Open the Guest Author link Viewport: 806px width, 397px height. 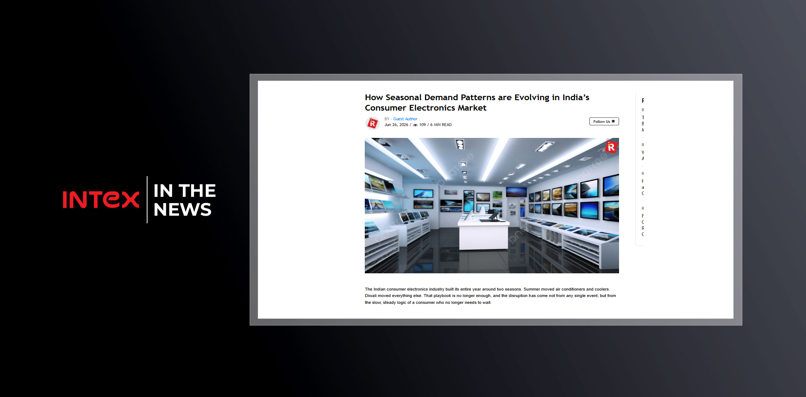tap(405, 119)
